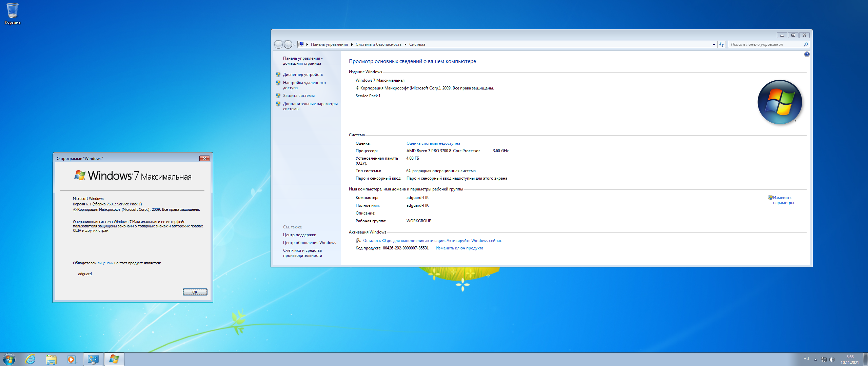Click the processor text 'AMD Ryzen 7 PRO 3700'
The height and width of the screenshot is (366, 868).
pyautogui.click(x=443, y=151)
